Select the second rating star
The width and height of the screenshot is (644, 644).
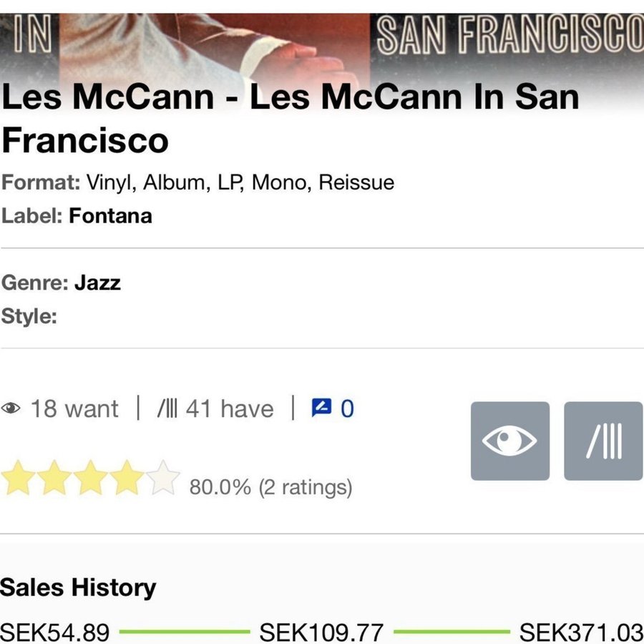[54, 479]
